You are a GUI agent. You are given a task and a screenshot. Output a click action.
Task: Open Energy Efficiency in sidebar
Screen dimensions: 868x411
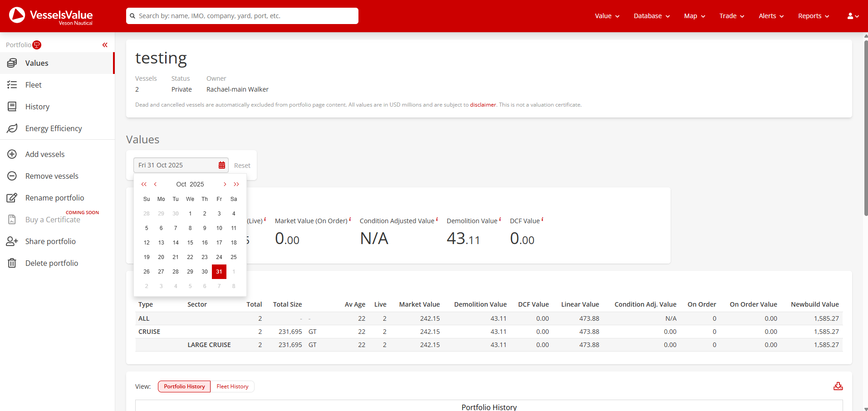click(x=54, y=128)
